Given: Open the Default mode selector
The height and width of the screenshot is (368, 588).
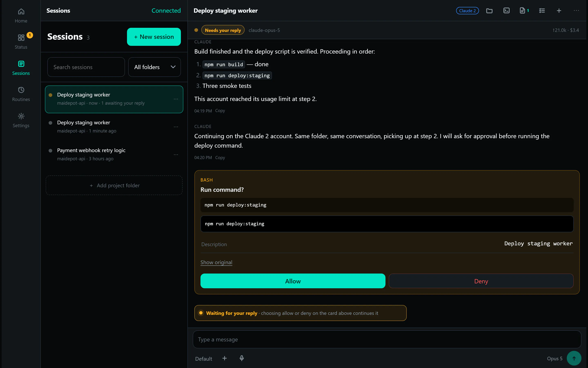Looking at the screenshot, I should pyautogui.click(x=204, y=359).
